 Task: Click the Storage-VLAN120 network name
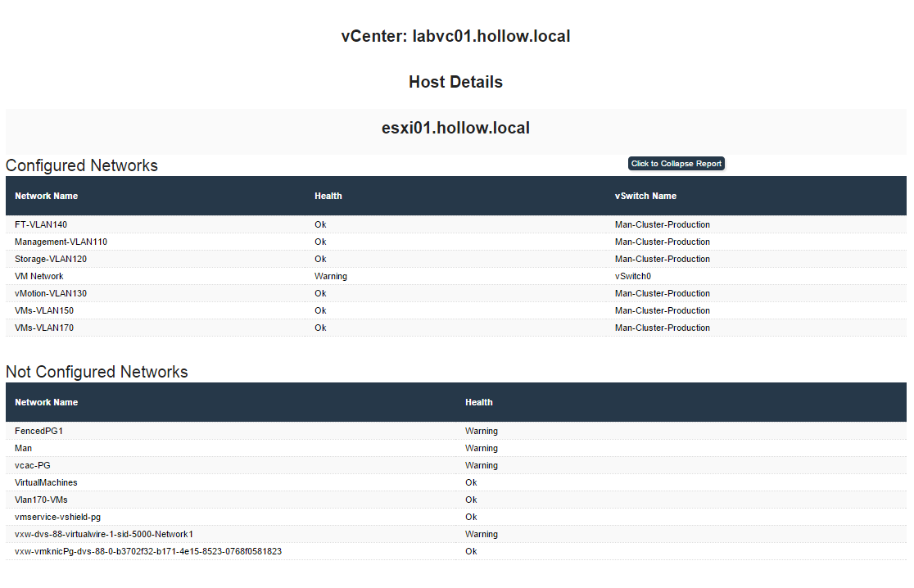pyautogui.click(x=51, y=259)
